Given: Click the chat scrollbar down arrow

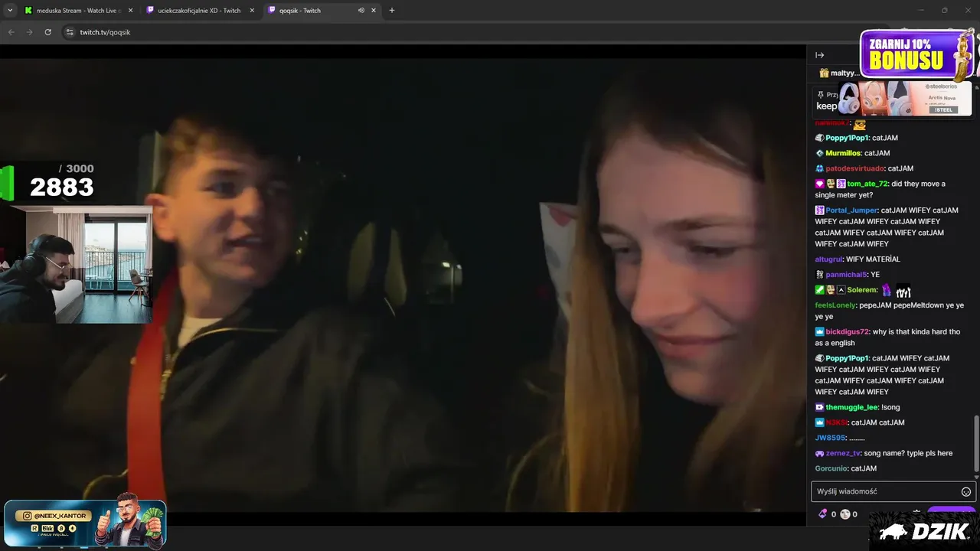Looking at the screenshot, I should pos(975,476).
